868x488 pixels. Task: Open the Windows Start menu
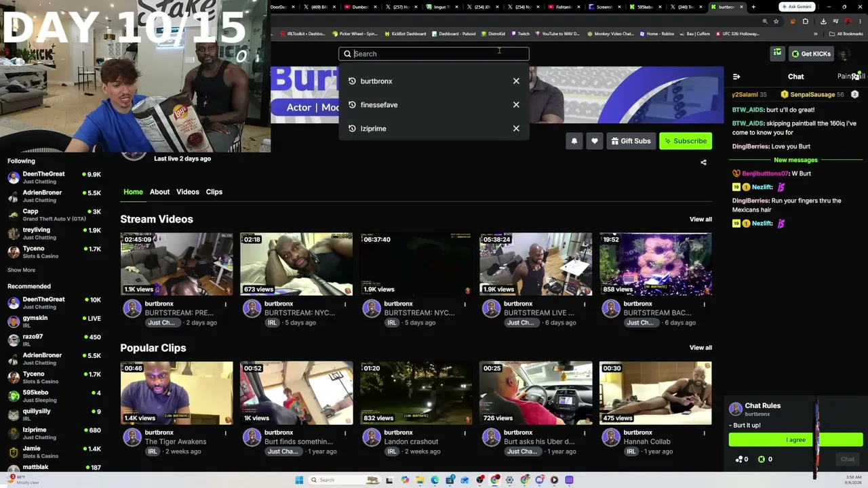(x=299, y=480)
